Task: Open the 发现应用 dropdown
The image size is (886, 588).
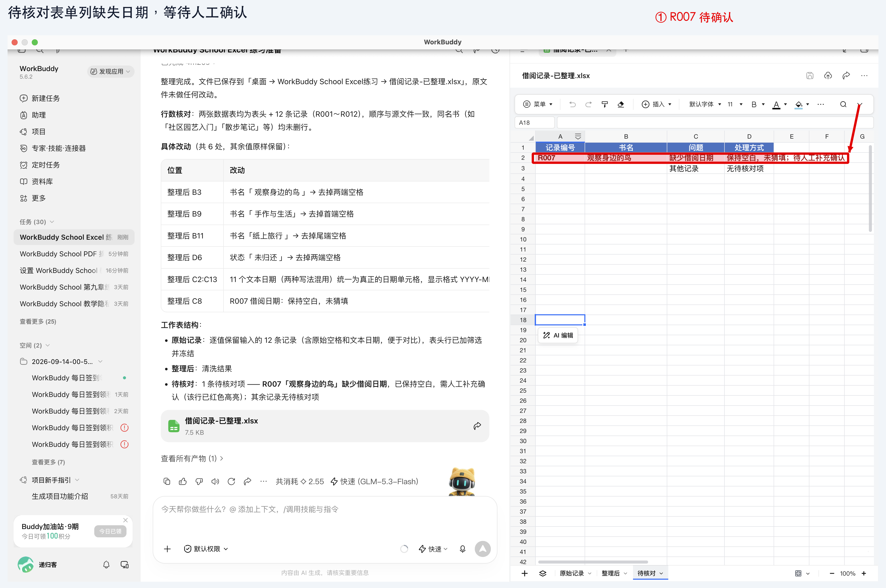Action: 111,71
